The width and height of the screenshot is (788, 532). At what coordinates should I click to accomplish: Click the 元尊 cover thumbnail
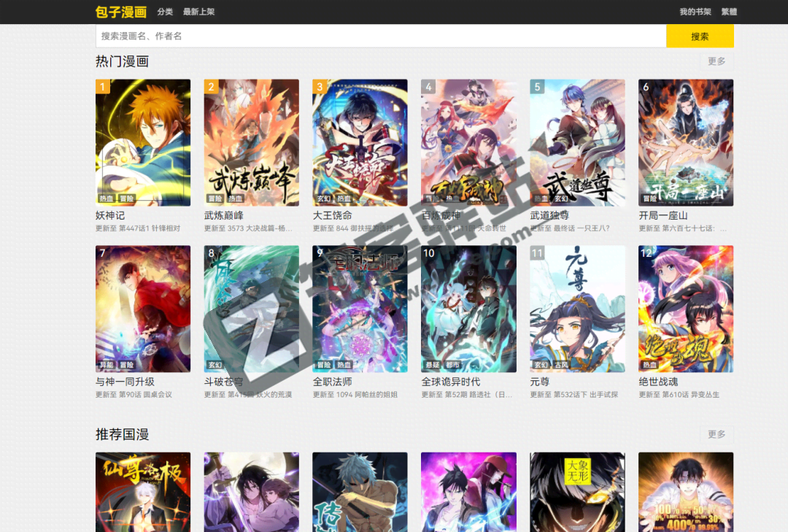pyautogui.click(x=577, y=309)
